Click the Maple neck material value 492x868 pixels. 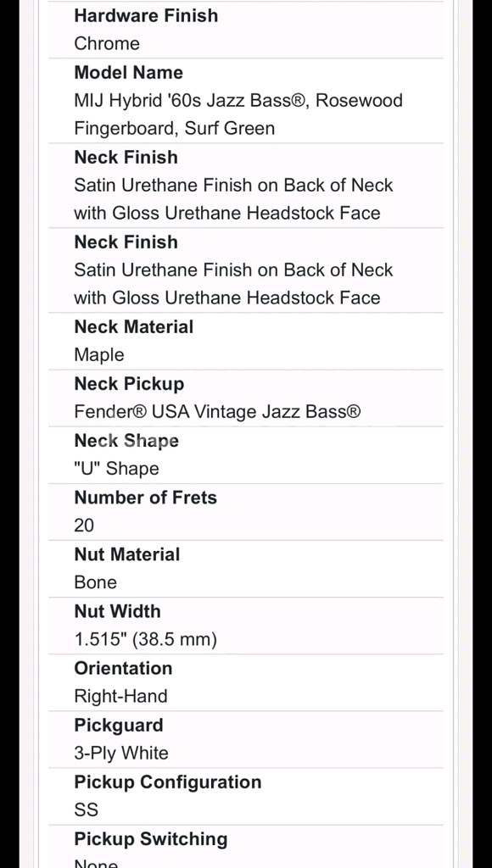(99, 355)
